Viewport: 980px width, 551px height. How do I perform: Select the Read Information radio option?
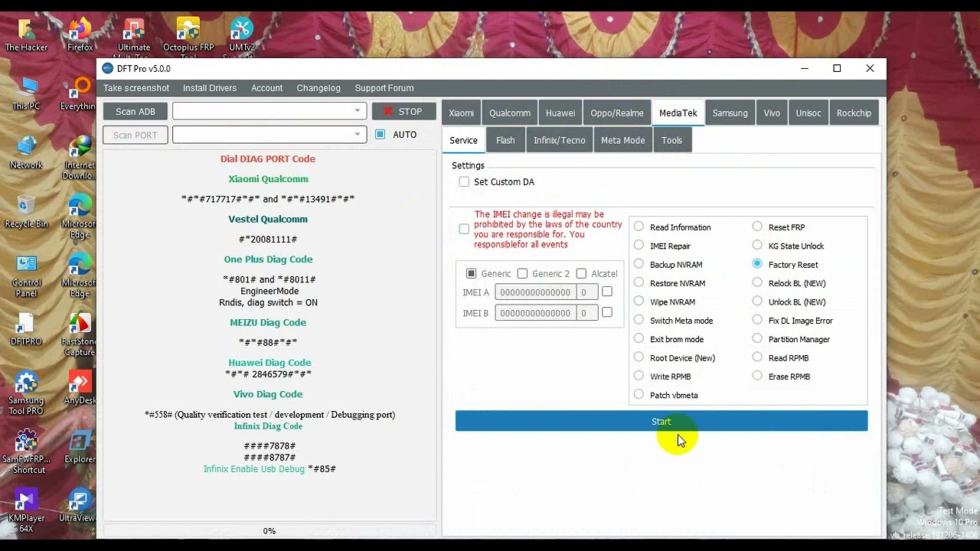point(639,227)
